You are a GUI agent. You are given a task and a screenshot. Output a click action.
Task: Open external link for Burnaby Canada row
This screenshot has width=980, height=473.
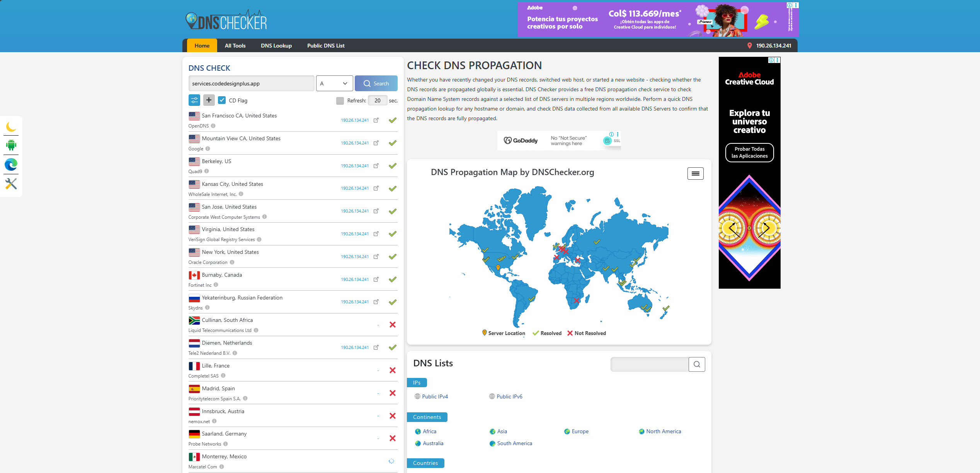pos(376,279)
